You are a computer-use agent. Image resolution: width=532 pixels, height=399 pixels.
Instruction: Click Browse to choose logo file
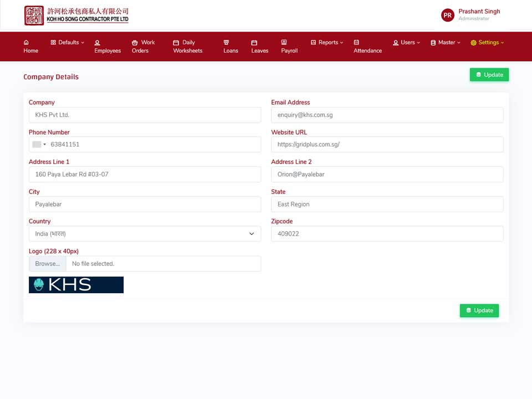[48, 264]
